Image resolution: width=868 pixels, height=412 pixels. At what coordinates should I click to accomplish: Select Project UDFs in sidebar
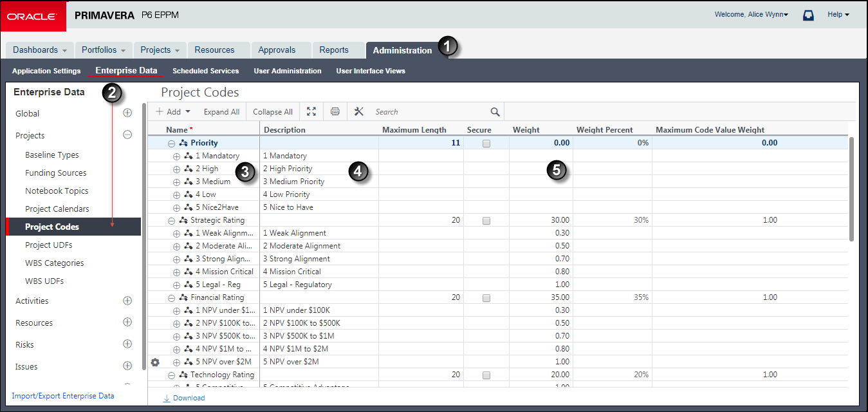tap(50, 245)
